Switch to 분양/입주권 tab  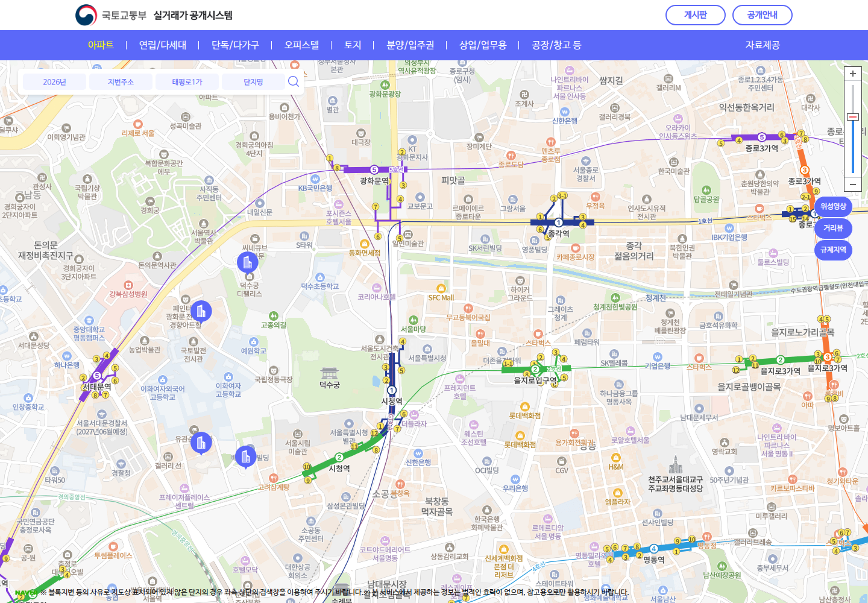coord(410,45)
